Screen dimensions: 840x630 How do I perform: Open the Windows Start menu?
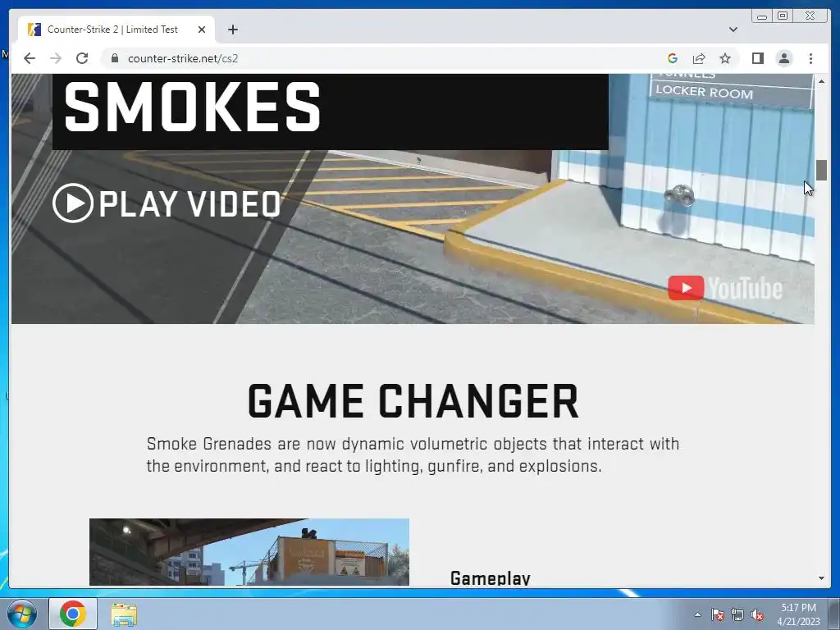pyautogui.click(x=22, y=614)
